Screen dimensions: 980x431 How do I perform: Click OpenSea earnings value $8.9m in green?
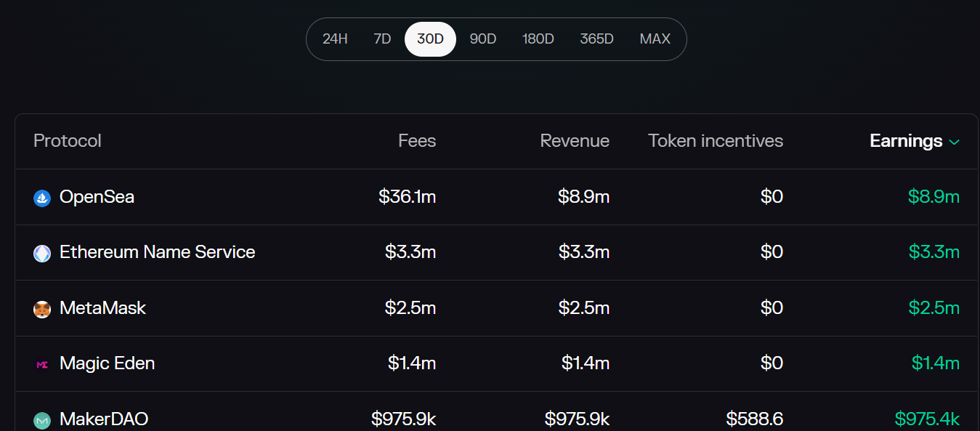click(934, 197)
